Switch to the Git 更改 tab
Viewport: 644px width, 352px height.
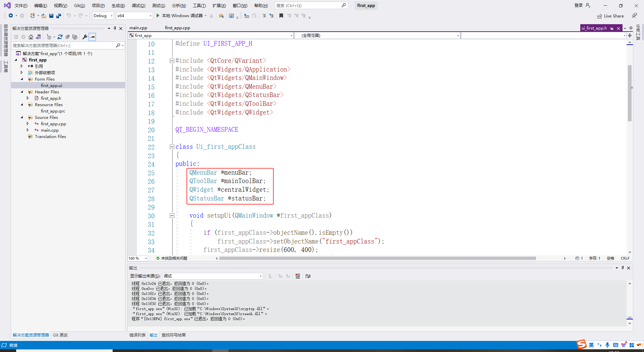coord(60,335)
